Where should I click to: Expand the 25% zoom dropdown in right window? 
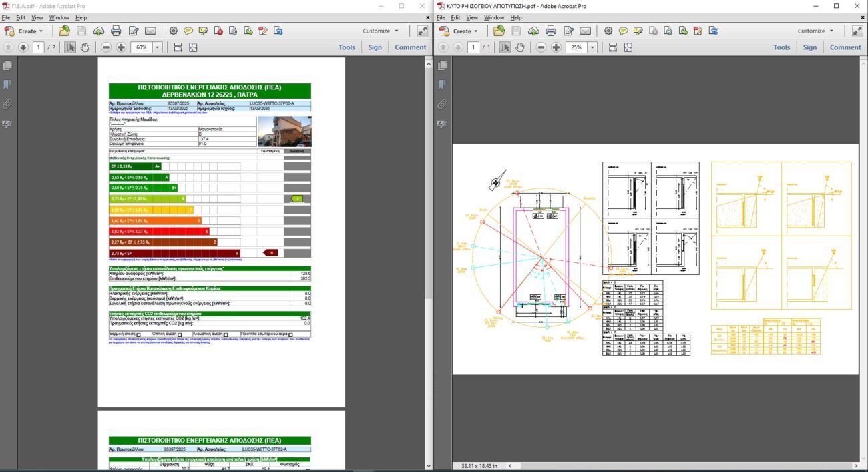pyautogui.click(x=592, y=47)
